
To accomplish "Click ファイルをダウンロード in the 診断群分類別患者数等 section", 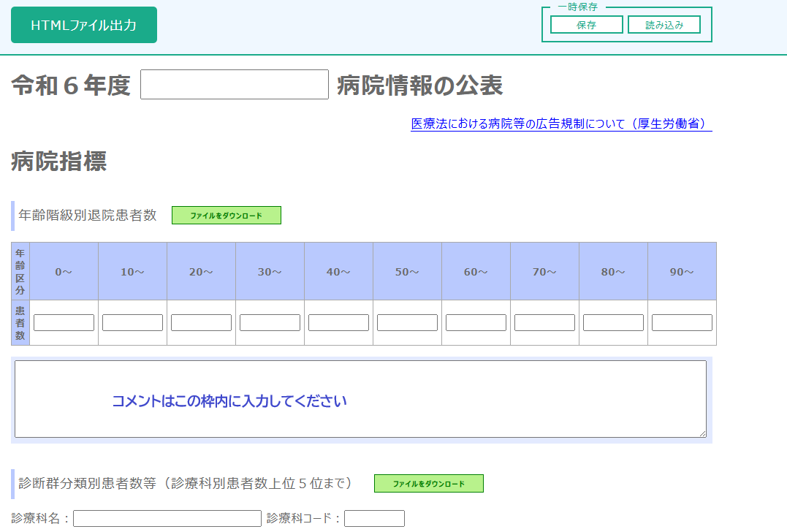I will [x=428, y=483].
